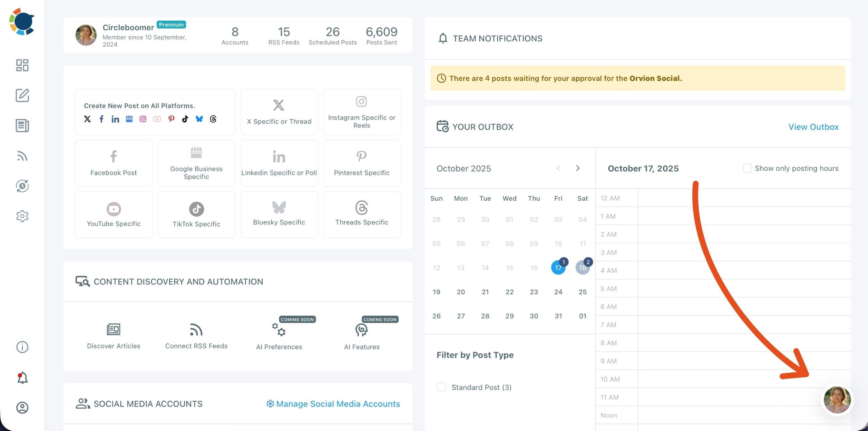Click the View Outbox link
Image resolution: width=868 pixels, height=431 pixels.
pos(813,127)
